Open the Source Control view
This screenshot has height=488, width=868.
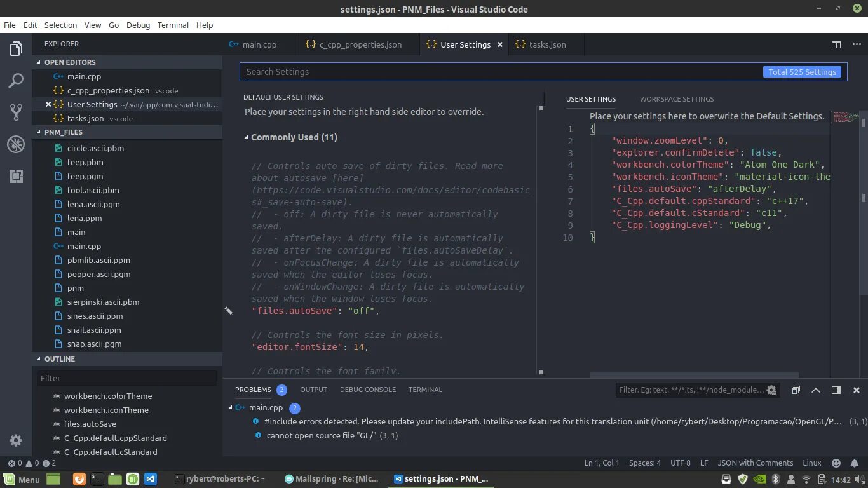(x=16, y=112)
